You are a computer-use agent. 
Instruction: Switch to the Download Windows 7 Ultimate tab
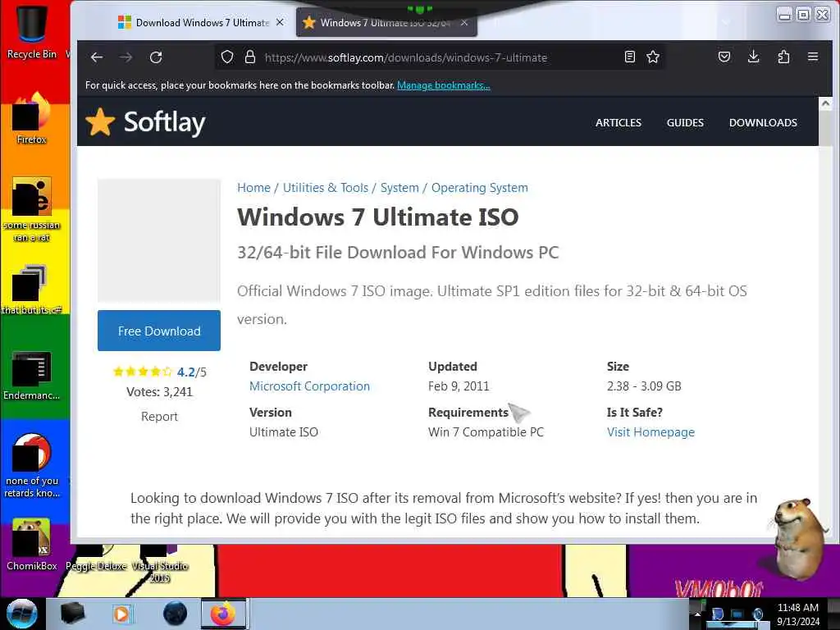(201, 22)
